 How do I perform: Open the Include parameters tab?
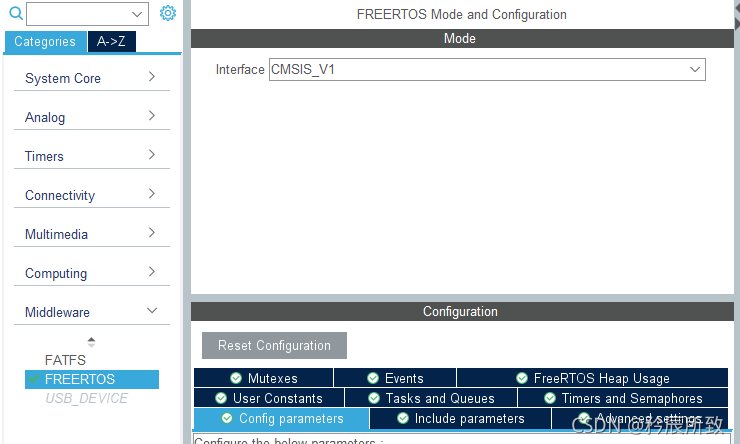tap(461, 419)
